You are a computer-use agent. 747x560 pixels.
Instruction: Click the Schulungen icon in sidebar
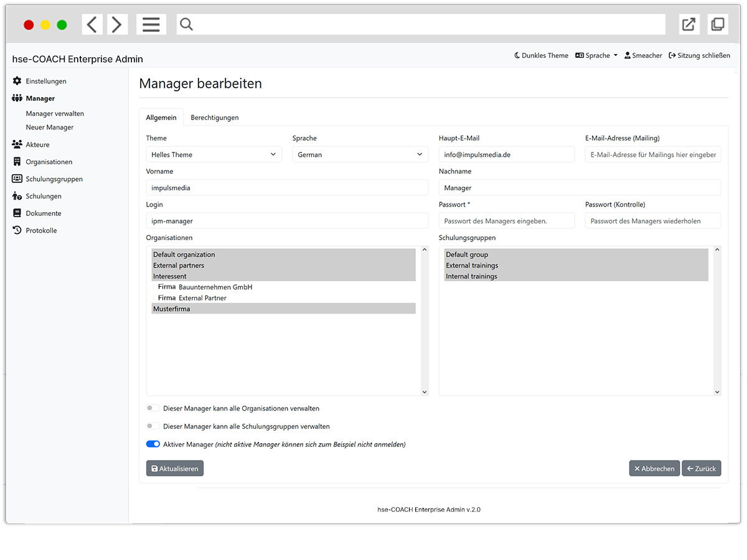(17, 196)
